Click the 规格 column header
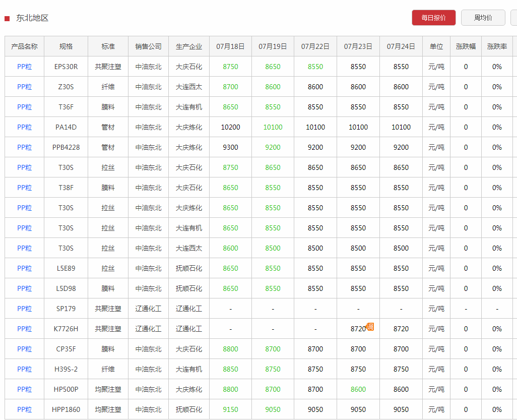Viewport: 517px width, 420px height. pyautogui.click(x=66, y=46)
